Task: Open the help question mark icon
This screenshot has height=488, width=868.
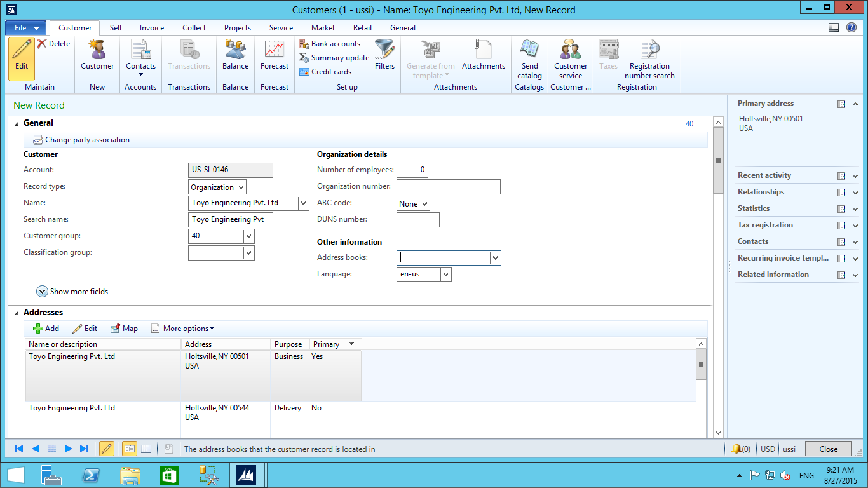Action: point(851,27)
